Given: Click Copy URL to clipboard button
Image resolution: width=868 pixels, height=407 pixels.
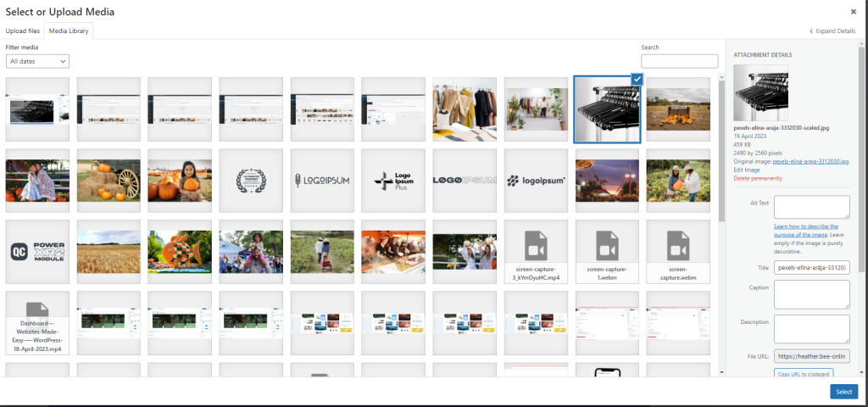Looking at the screenshot, I should (x=804, y=373).
